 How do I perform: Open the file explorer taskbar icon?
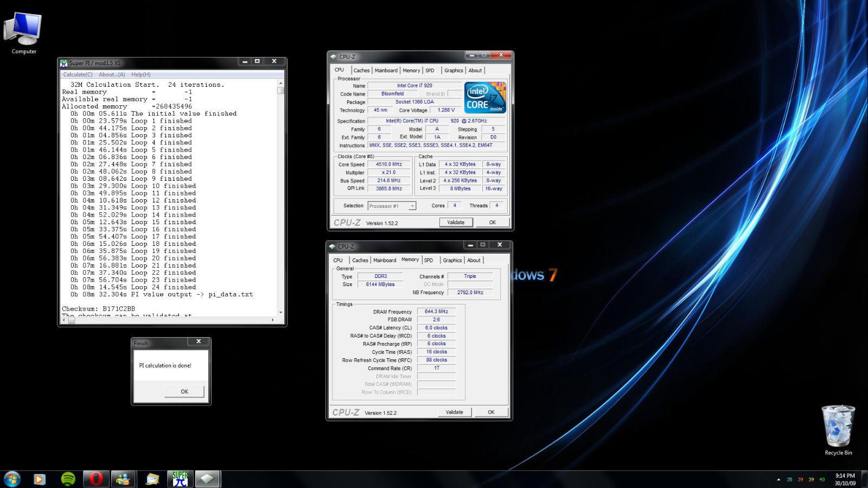pos(152,479)
